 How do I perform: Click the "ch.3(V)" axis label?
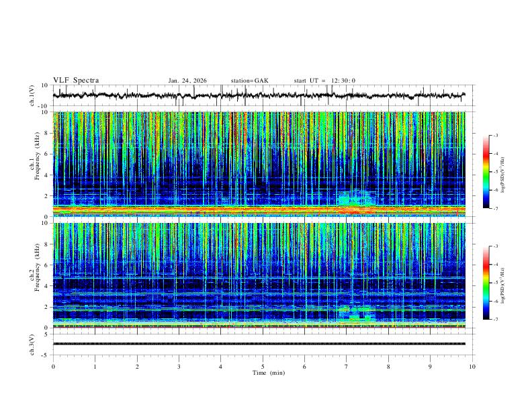click(32, 345)
